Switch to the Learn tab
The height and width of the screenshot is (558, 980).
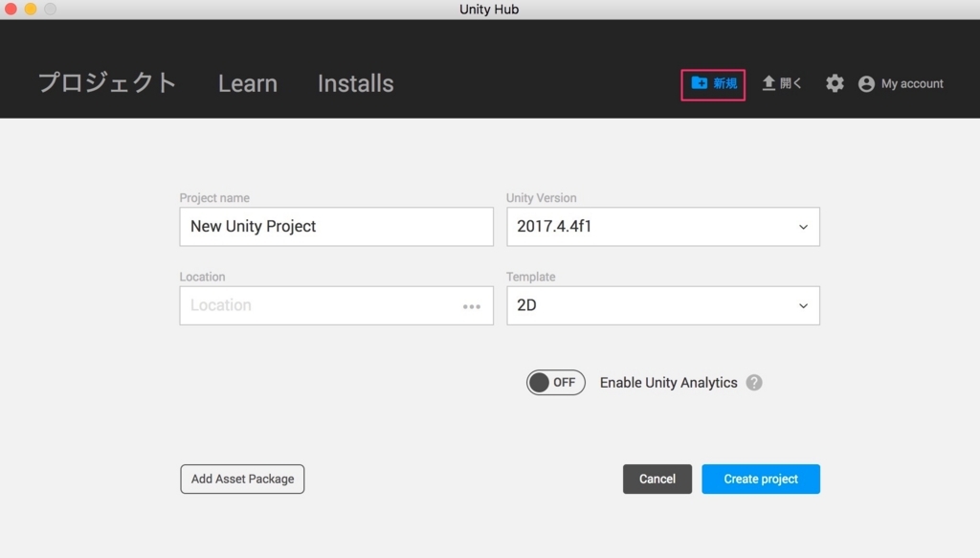coord(248,83)
